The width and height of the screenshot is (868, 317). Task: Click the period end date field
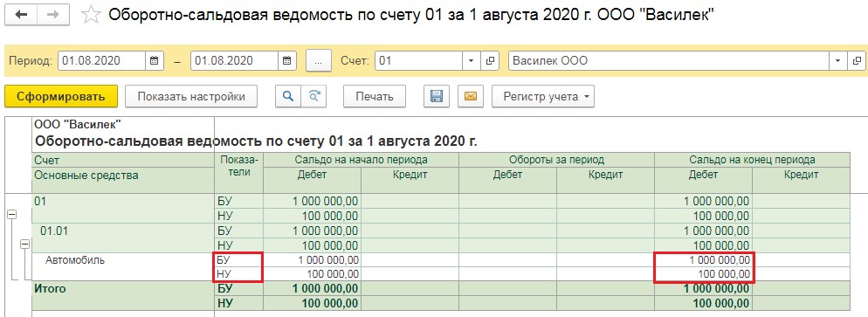click(234, 61)
